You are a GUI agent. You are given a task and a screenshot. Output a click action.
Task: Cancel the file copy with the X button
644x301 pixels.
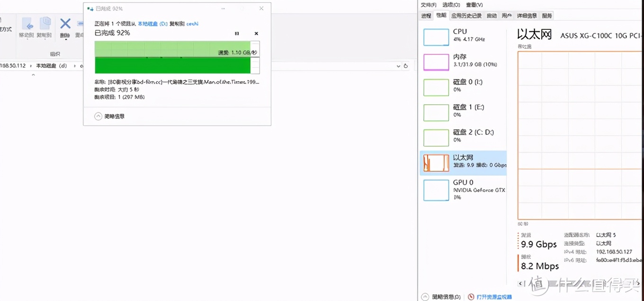(x=256, y=34)
